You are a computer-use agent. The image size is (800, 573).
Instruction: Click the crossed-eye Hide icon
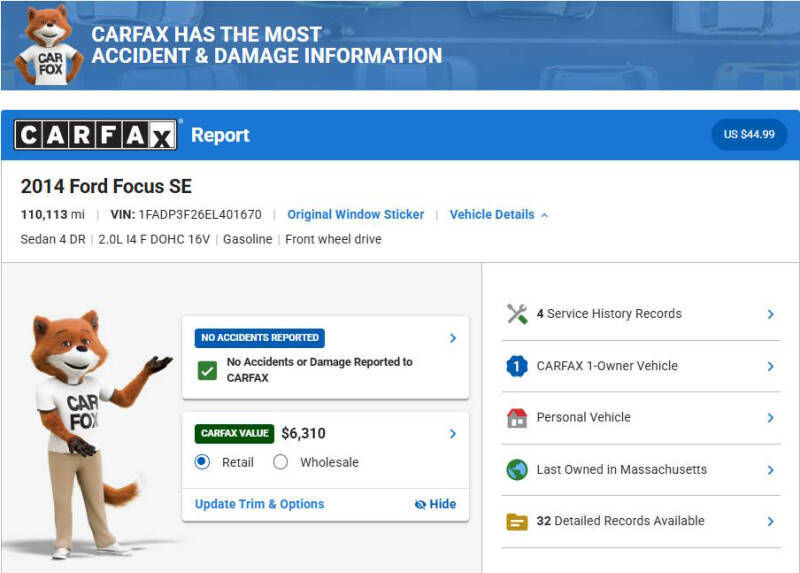tap(420, 505)
